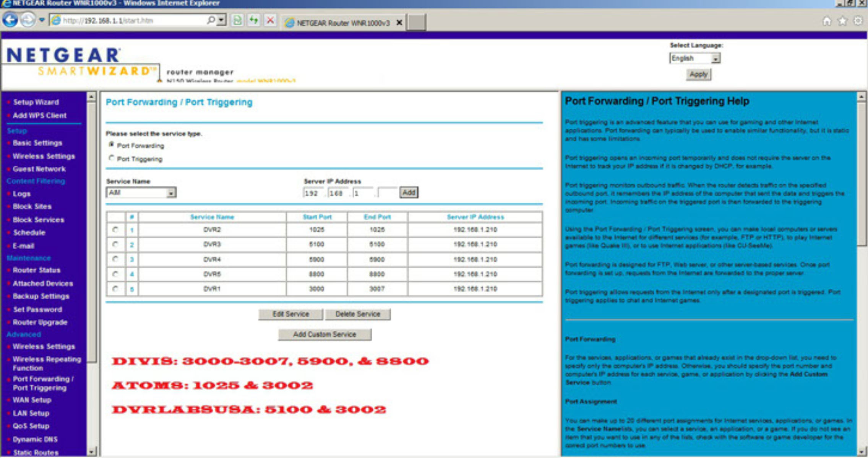Select the DVR5 service radio button
Viewport: 868px width, 458px height.
coord(115,274)
